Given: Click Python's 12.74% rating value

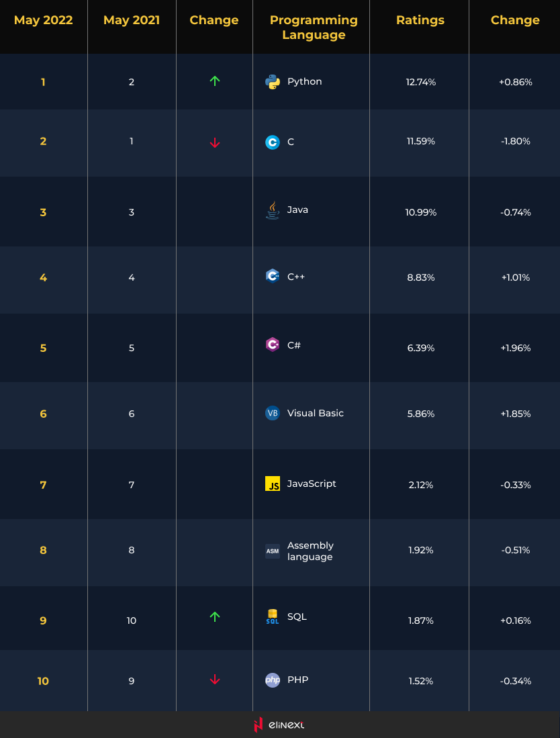Looking at the screenshot, I should pyautogui.click(x=421, y=82).
